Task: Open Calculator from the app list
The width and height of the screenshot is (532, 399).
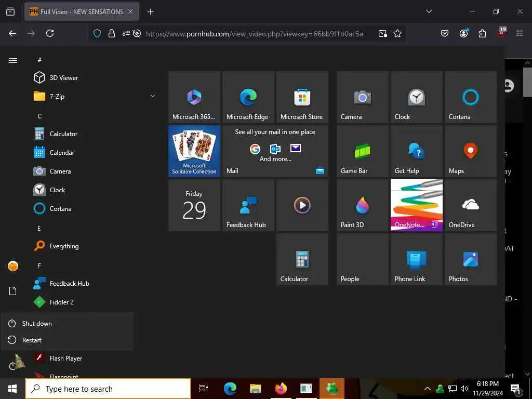Action: [x=95, y=134]
